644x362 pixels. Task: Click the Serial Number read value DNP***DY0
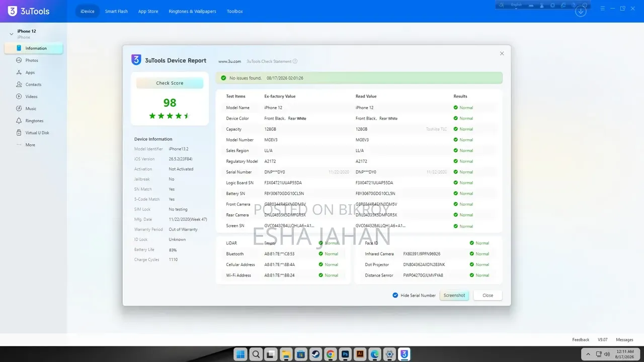pyautogui.click(x=366, y=172)
